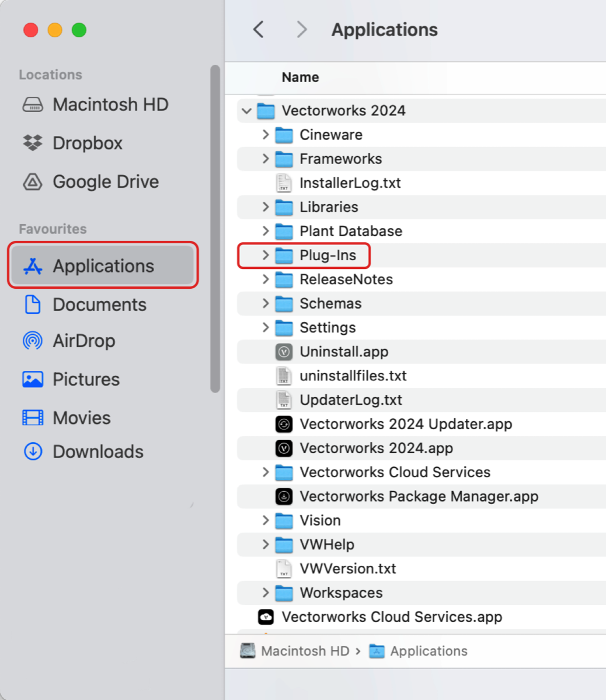Click the InstallerLog.txt file icon
The height and width of the screenshot is (700, 606).
[284, 183]
